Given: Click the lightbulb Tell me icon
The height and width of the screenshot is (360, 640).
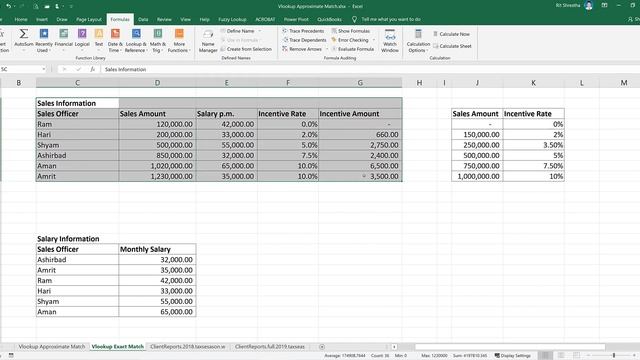Looking at the screenshot, I should [354, 19].
